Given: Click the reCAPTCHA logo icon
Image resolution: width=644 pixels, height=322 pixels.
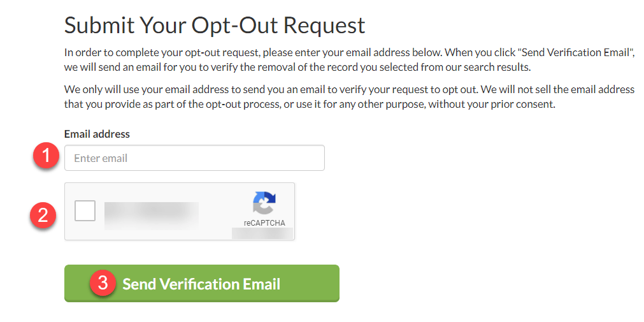Looking at the screenshot, I should tap(264, 203).
